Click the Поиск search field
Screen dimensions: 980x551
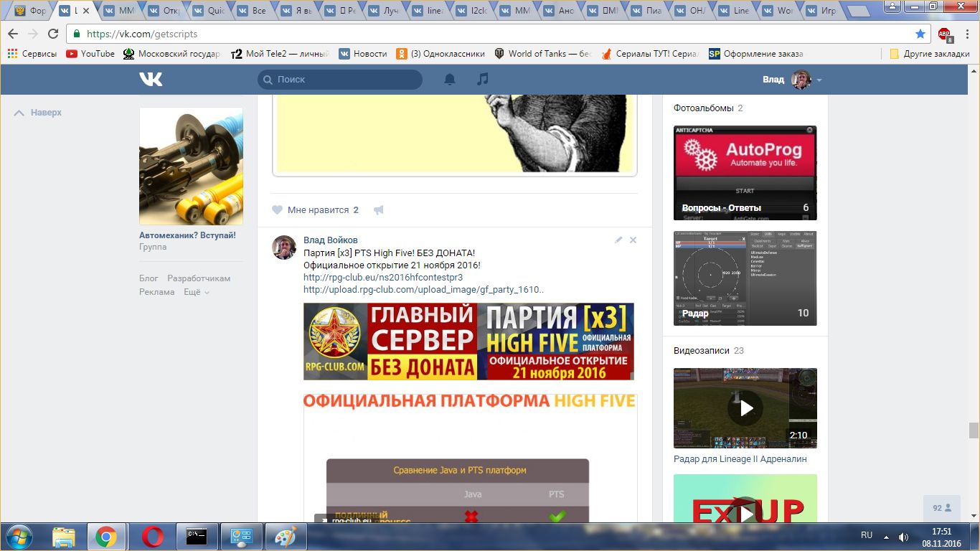coord(340,80)
